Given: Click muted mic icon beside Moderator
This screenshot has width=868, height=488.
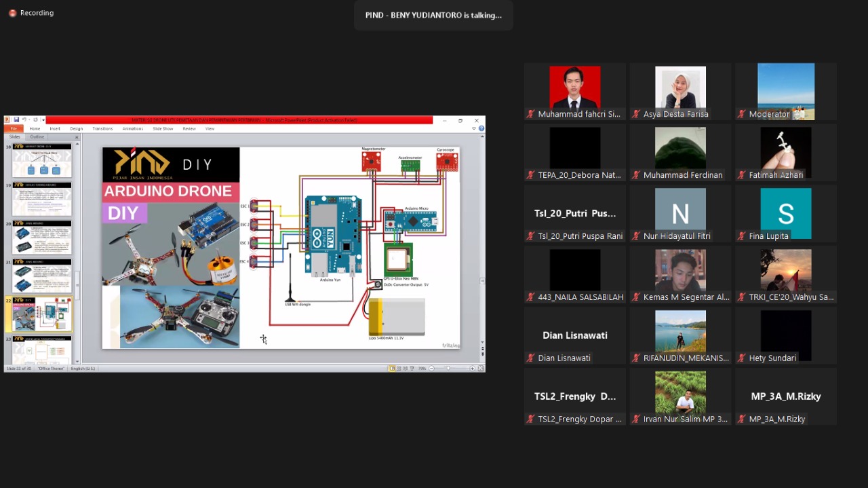Looking at the screenshot, I should pyautogui.click(x=742, y=114).
